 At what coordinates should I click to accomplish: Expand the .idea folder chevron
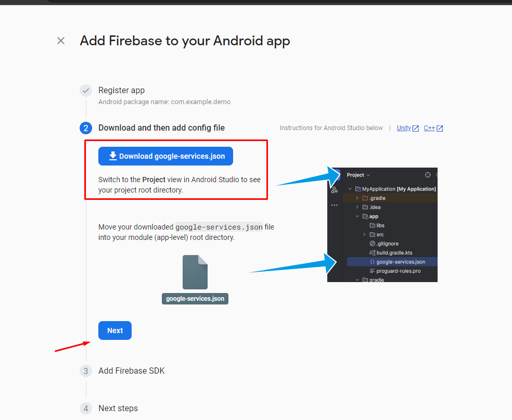pos(357,207)
